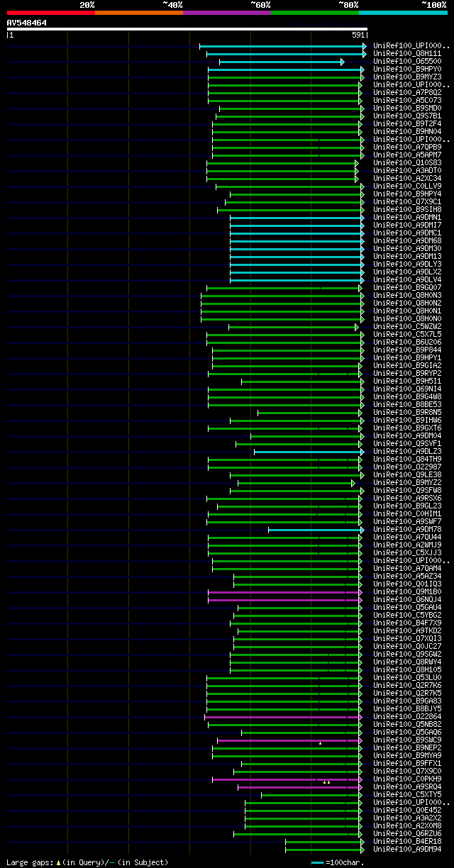Click the white query sequence bar
The width and height of the screenshot is (454, 868).
187,29
